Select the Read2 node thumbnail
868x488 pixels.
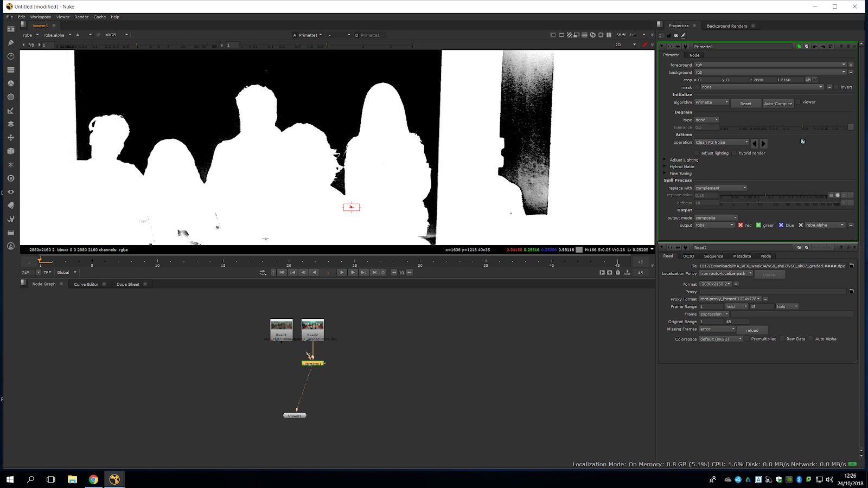pos(312,325)
